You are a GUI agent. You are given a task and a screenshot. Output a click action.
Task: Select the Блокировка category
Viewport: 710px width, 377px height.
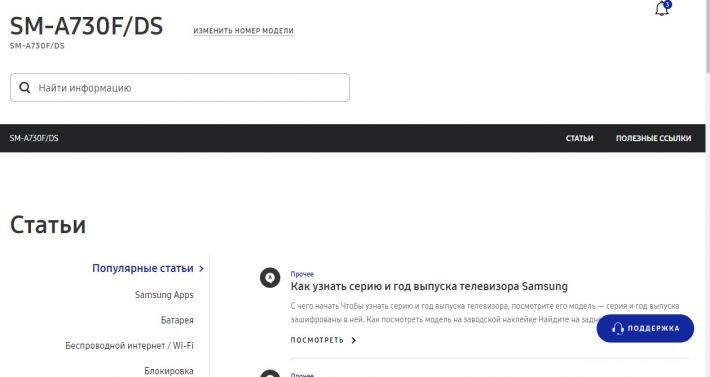[x=168, y=371]
